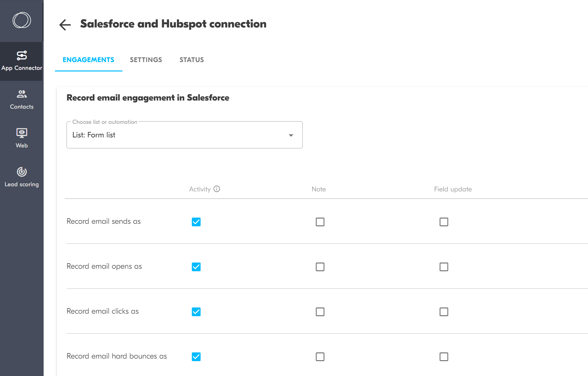588x376 pixels.
Task: Enable Field update for email clicks
Action: pyautogui.click(x=444, y=312)
